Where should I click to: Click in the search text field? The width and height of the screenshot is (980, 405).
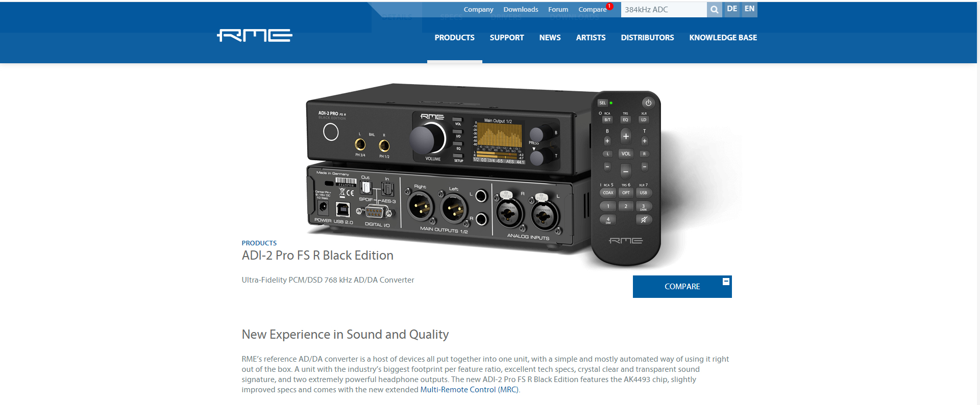(664, 10)
